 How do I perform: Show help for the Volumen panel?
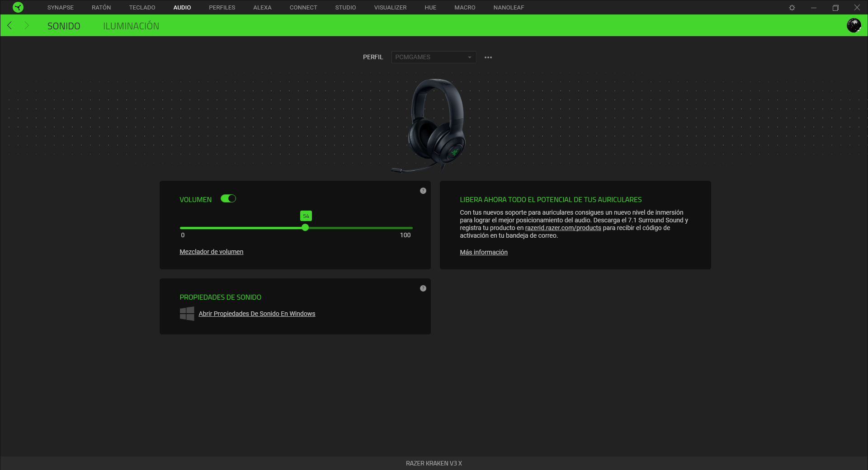(423, 191)
